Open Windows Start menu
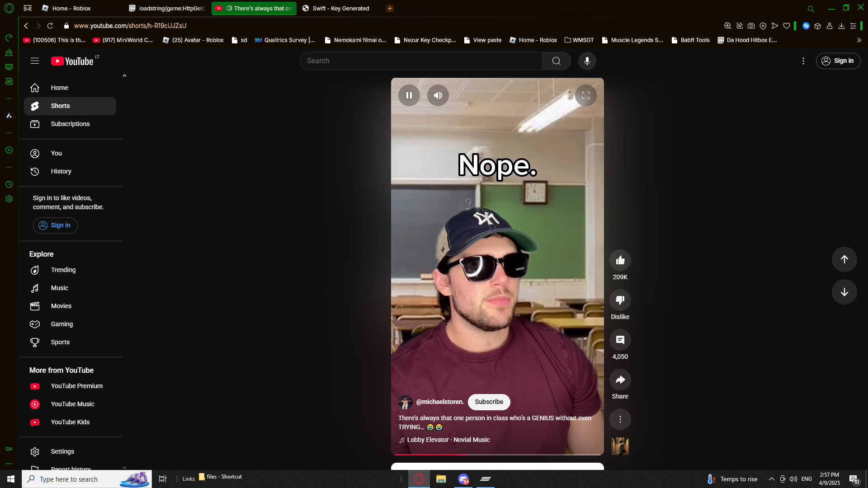The image size is (868, 488). click(11, 479)
